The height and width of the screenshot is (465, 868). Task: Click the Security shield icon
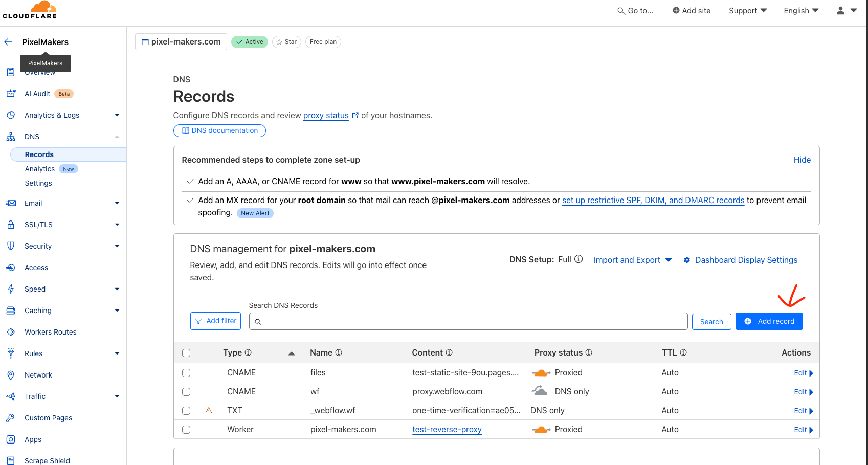point(11,246)
